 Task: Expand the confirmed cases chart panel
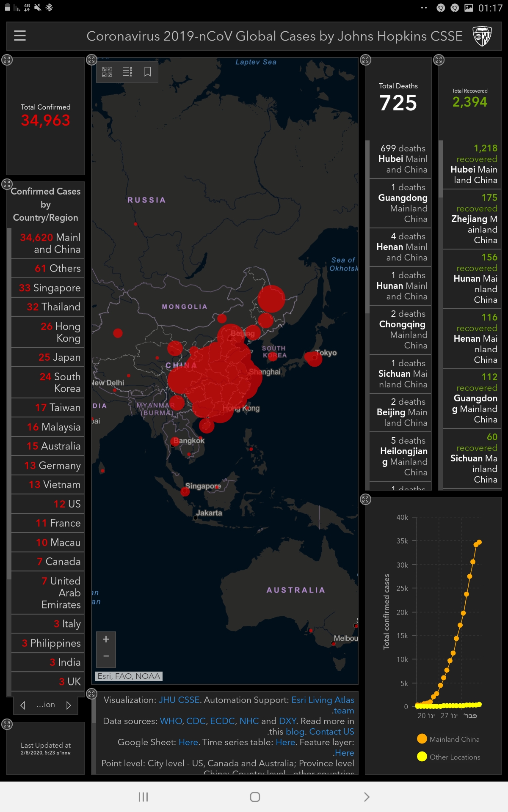pyautogui.click(x=365, y=499)
